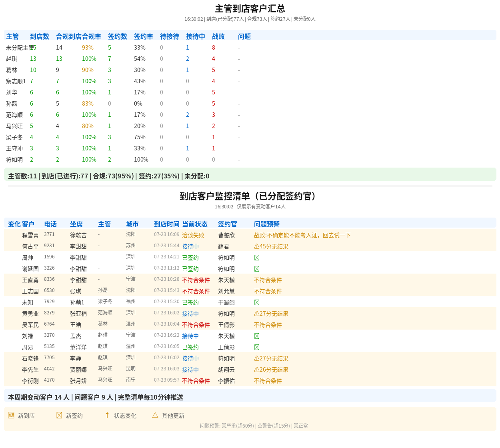
Task: Click the 坐席 column header
Action: (x=76, y=224)
